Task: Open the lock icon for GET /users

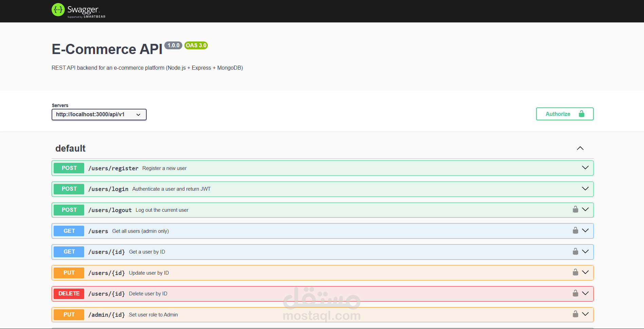Action: 575,230
